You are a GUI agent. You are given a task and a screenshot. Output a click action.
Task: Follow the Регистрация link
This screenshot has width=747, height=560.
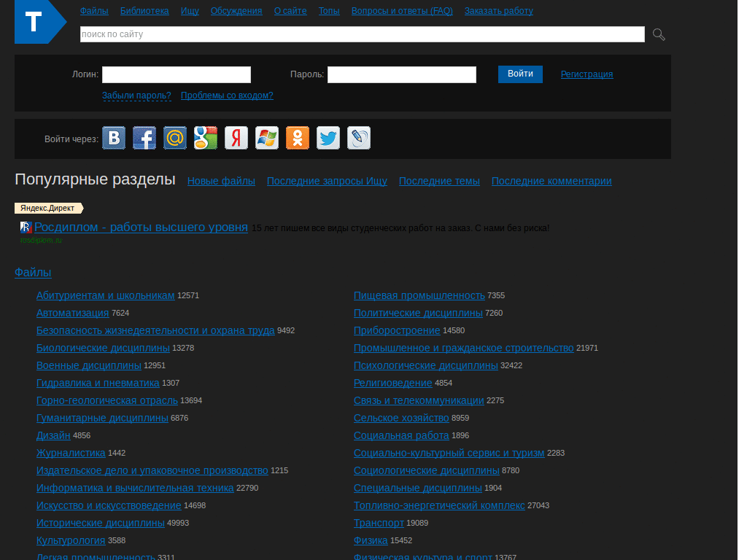coord(587,74)
